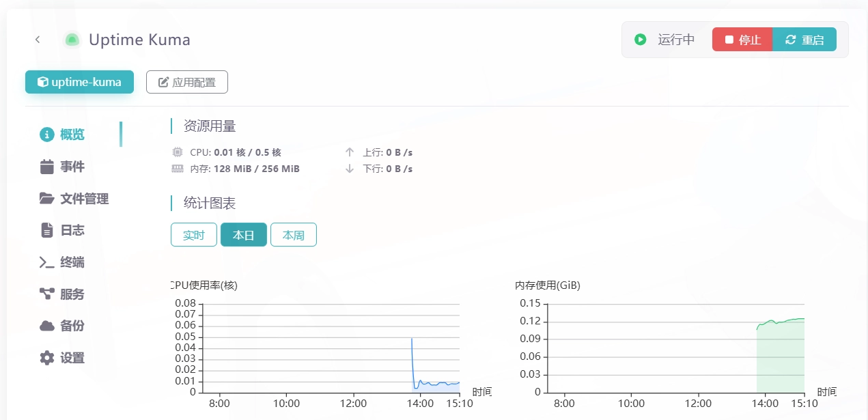Click the green running status play icon
The image size is (868, 420).
640,40
